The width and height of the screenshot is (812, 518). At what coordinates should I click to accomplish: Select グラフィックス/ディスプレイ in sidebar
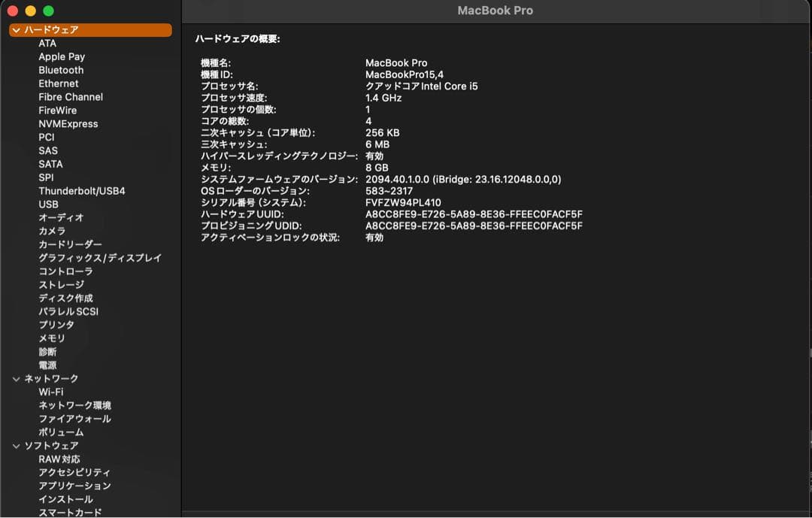tap(100, 259)
